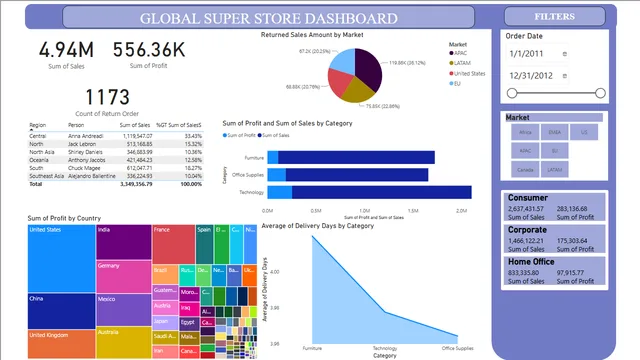
Task: Click the Global Super Store Dashboard title
Action: click(x=269, y=18)
